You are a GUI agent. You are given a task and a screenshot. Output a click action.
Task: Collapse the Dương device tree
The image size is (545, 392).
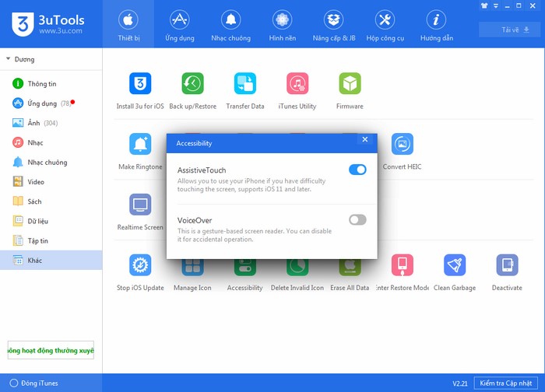8,59
